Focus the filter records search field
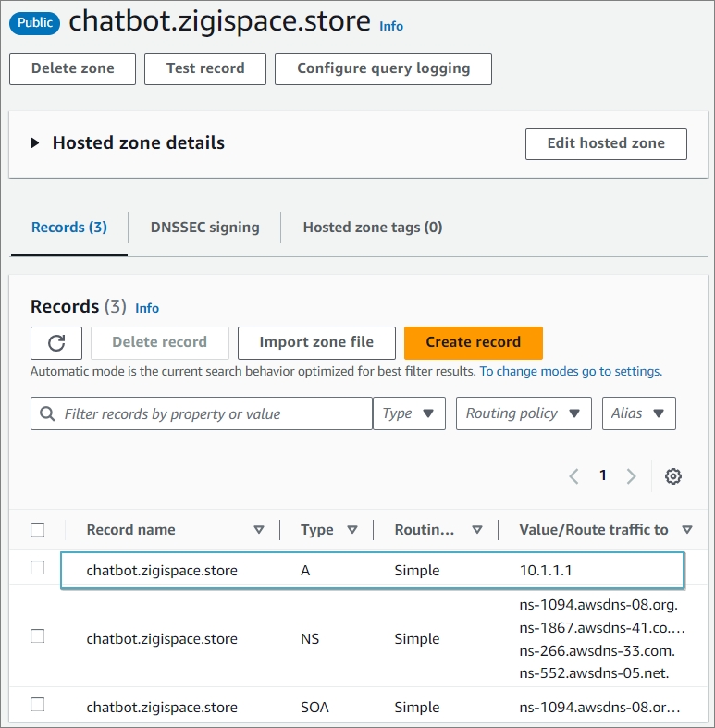This screenshot has width=715, height=728. pyautogui.click(x=202, y=413)
